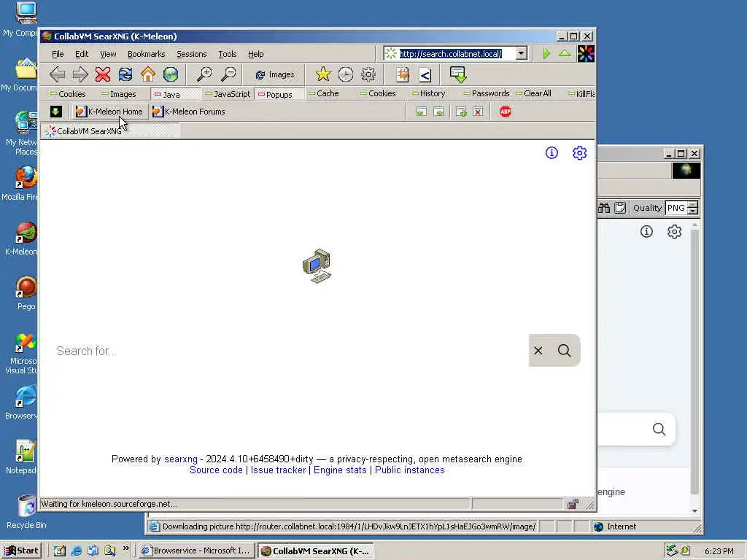Go back with the left arrow button

click(x=57, y=74)
